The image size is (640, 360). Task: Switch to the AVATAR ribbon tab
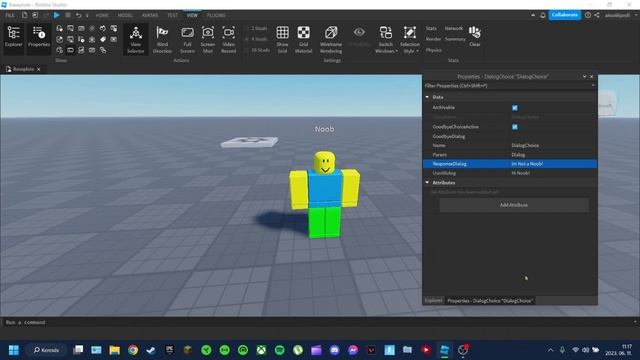point(150,15)
